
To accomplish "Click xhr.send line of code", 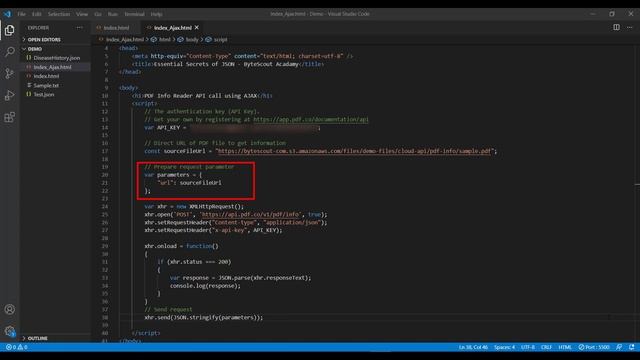I will 204,317.
